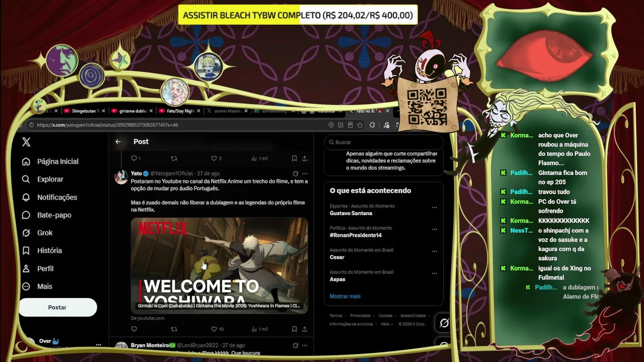Open the Perfil person icon
The width and height of the screenshot is (644, 362).
point(26,268)
